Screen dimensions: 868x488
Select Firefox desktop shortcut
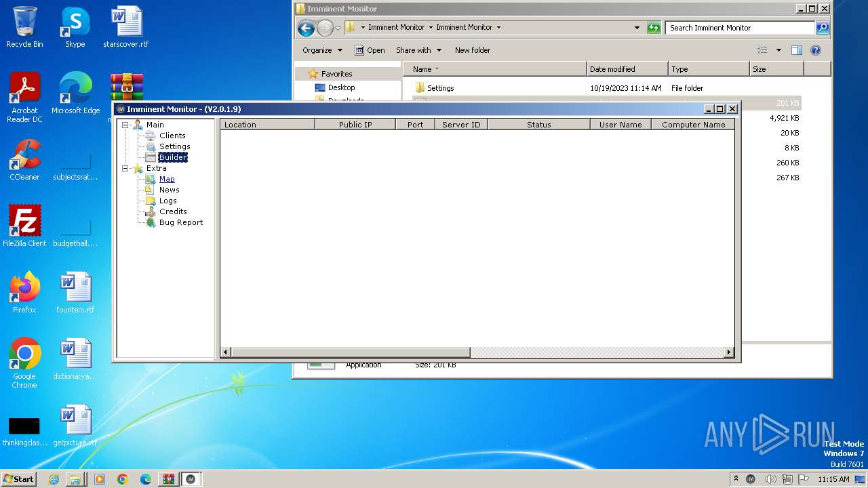pos(24,292)
